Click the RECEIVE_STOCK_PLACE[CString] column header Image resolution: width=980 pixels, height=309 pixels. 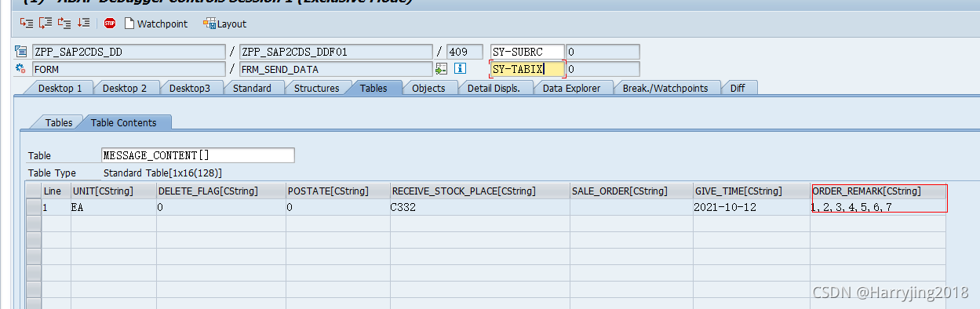click(479, 191)
